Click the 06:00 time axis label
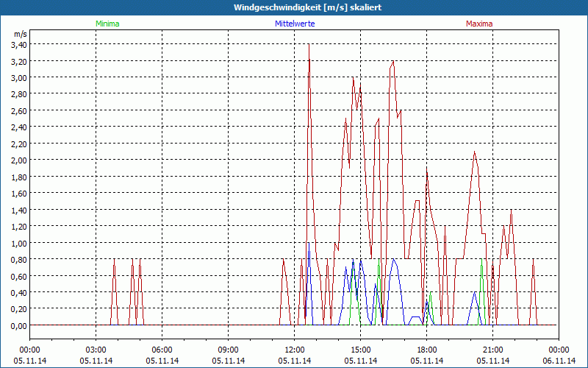Viewport: 588px width, 368px height. tap(162, 350)
